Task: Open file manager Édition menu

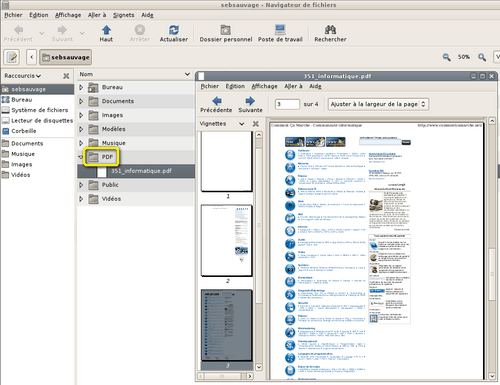Action: [39, 15]
